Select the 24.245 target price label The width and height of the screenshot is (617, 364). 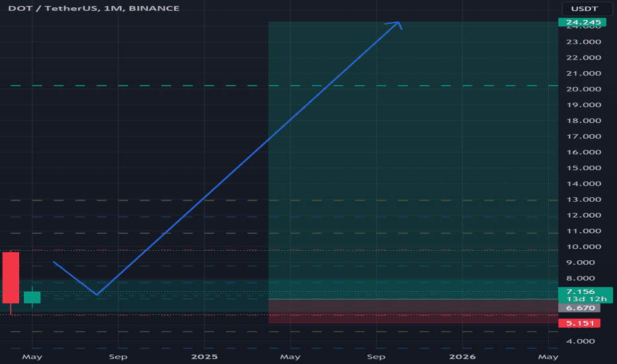(x=583, y=22)
